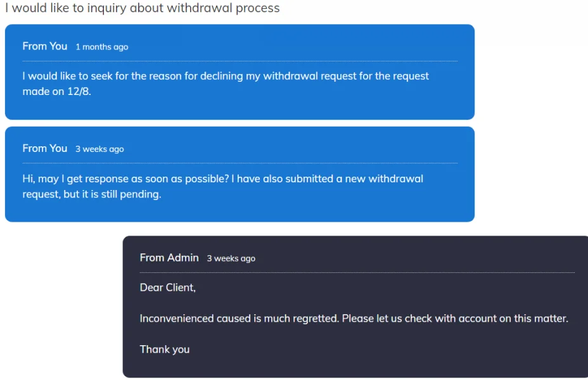Select the "From Admin" sender label
The width and height of the screenshot is (588, 380).
point(169,258)
